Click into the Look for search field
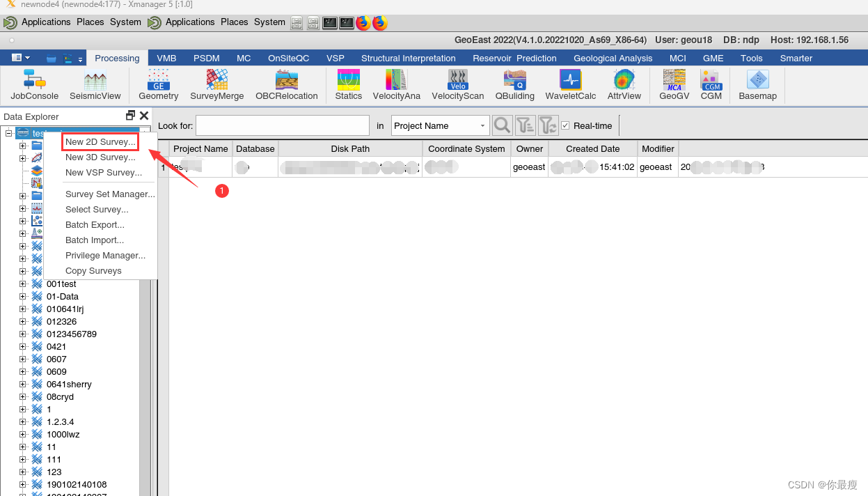 point(283,125)
